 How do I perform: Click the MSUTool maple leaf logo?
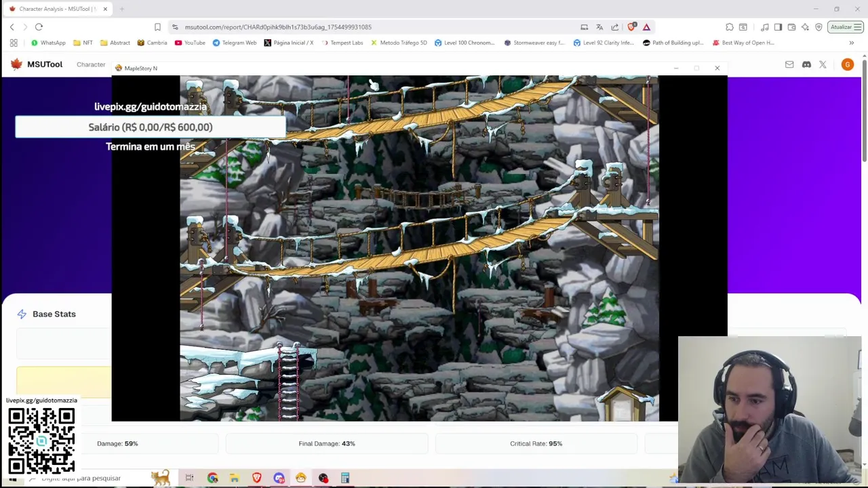point(16,64)
